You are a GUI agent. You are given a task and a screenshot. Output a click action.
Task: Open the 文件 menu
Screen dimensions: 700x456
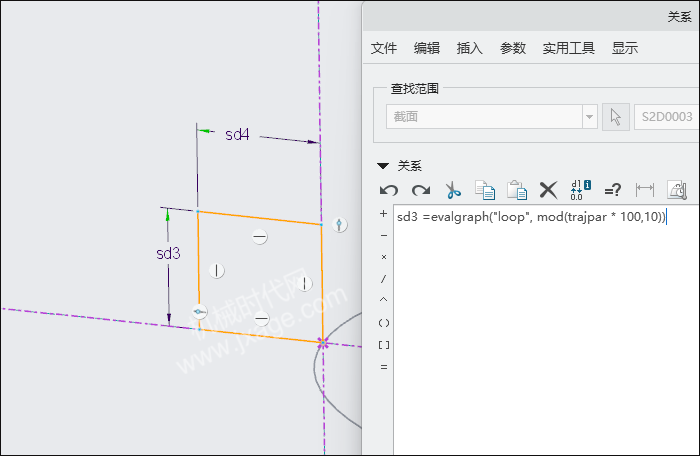(x=383, y=48)
